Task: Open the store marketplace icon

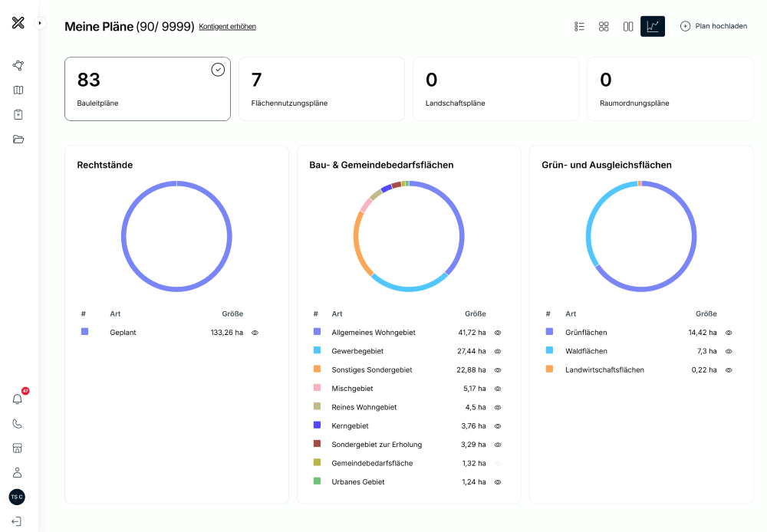Action: click(18, 448)
